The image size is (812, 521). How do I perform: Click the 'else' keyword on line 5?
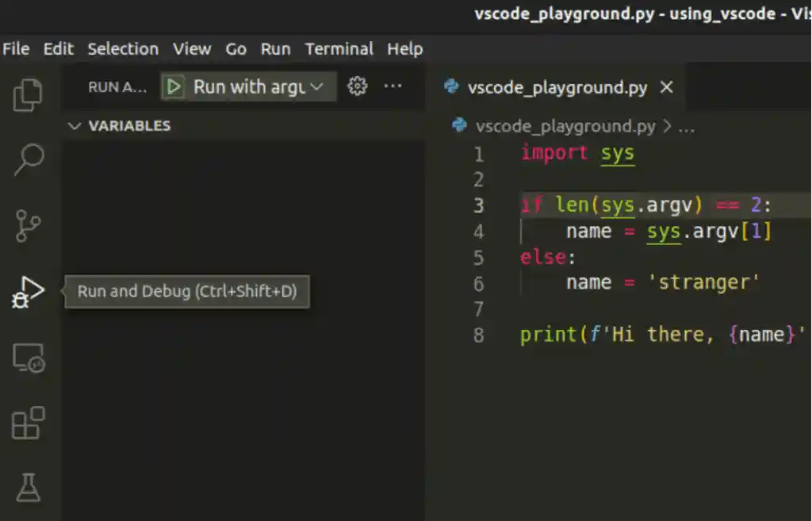543,257
